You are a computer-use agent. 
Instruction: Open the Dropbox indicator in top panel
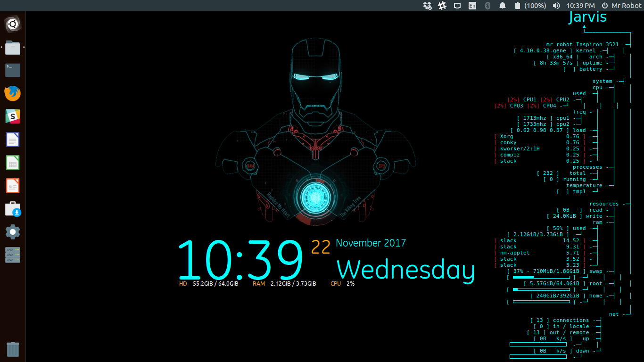[x=428, y=6]
